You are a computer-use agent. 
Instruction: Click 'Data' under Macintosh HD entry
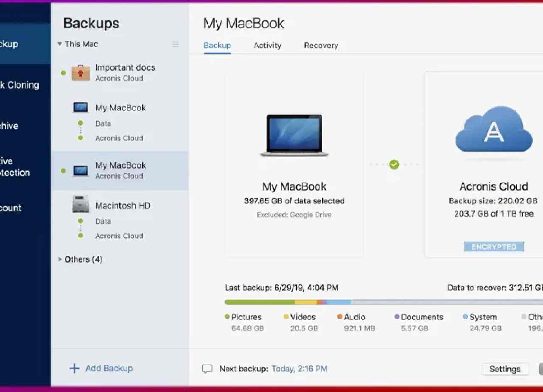pos(103,221)
